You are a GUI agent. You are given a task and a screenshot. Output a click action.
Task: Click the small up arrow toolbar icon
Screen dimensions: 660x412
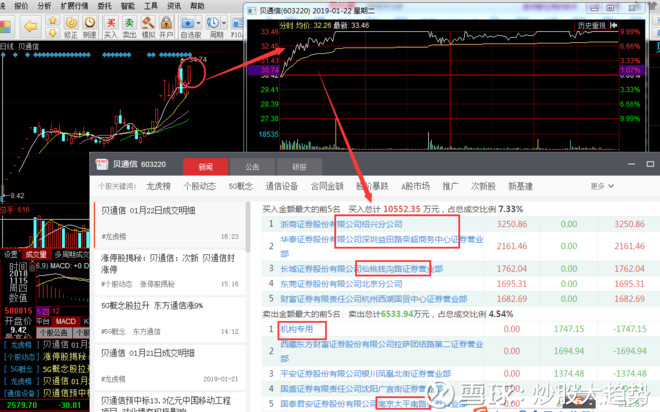click(x=53, y=20)
